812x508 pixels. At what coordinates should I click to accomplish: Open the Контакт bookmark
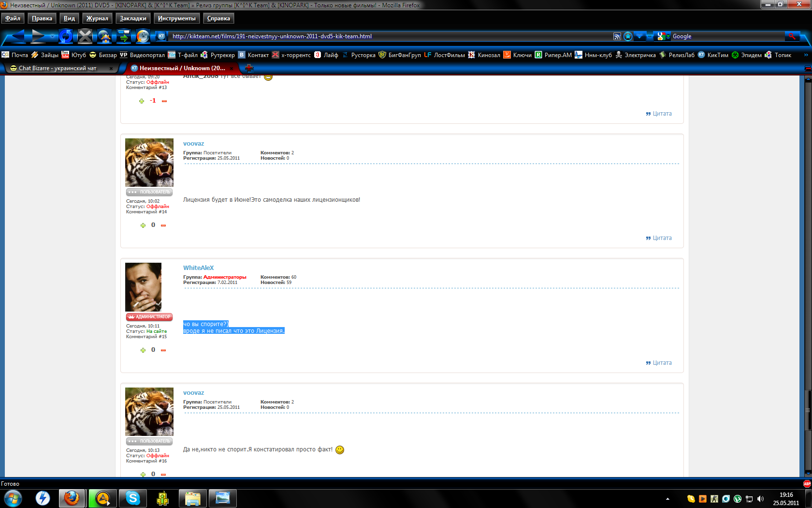click(253, 55)
